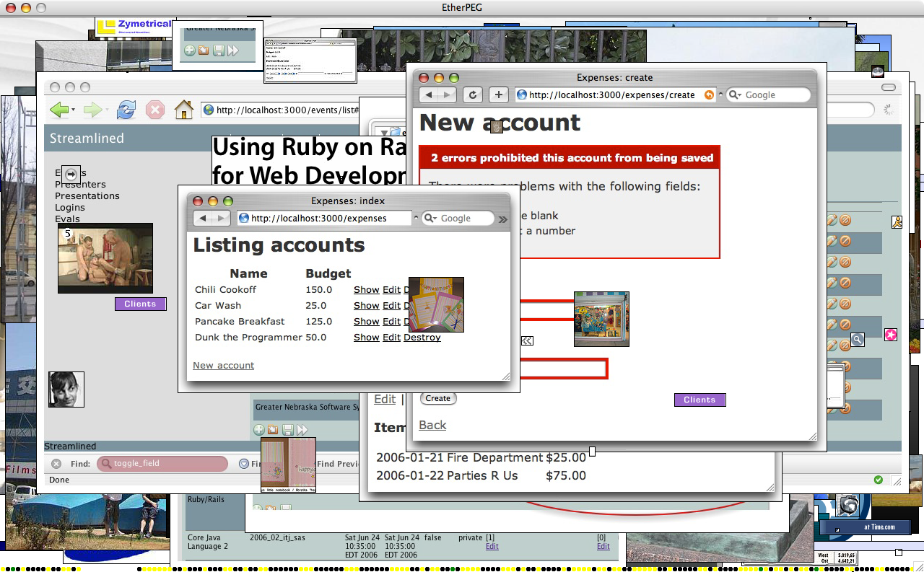This screenshot has height=572, width=924.
Task: Go to Home using the house icon
Action: (x=184, y=110)
